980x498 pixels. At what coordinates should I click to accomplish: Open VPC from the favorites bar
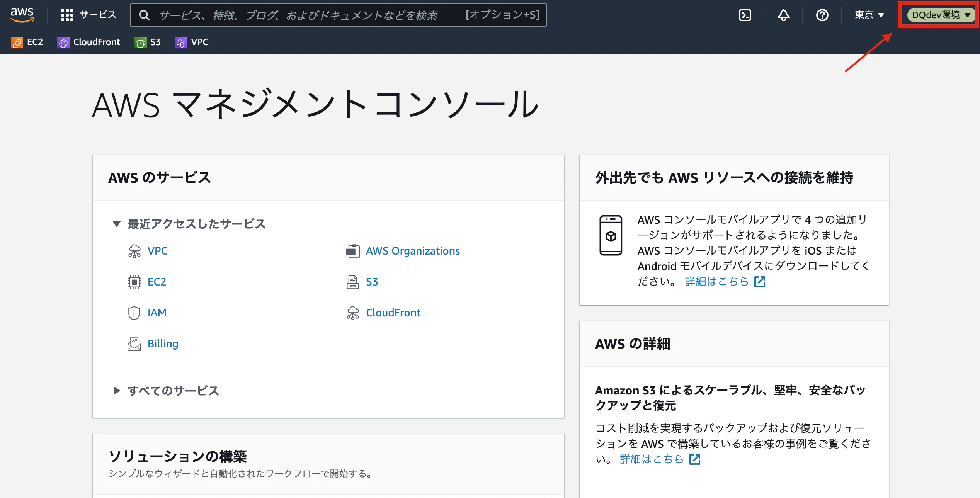pyautogui.click(x=200, y=42)
